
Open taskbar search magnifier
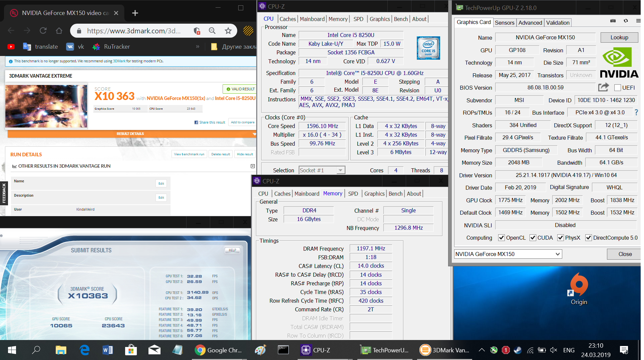click(x=36, y=350)
